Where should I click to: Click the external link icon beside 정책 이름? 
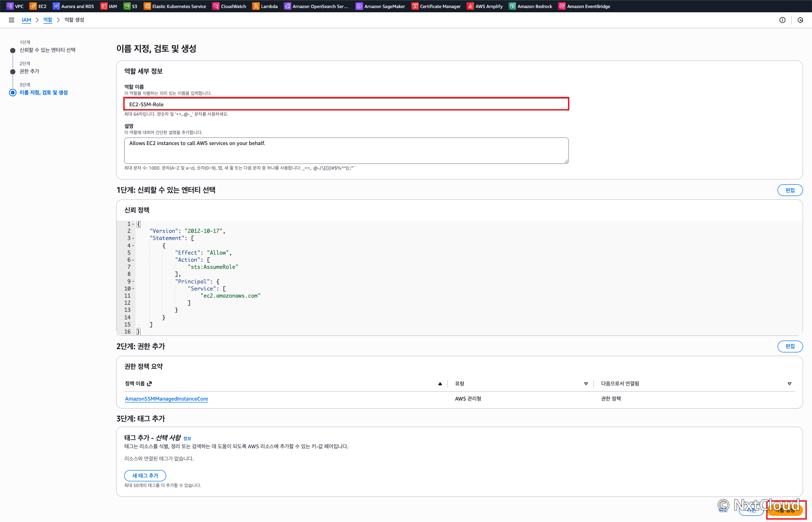pyautogui.click(x=149, y=384)
